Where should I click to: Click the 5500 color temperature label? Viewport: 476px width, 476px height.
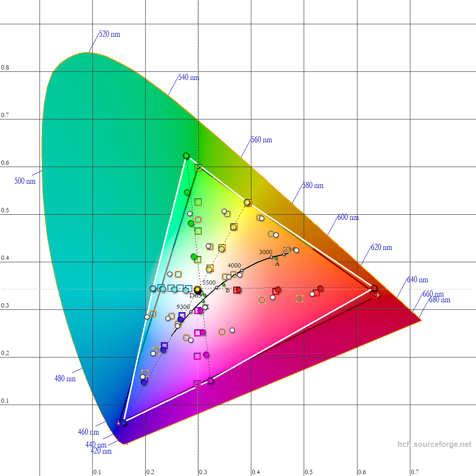coord(209,283)
